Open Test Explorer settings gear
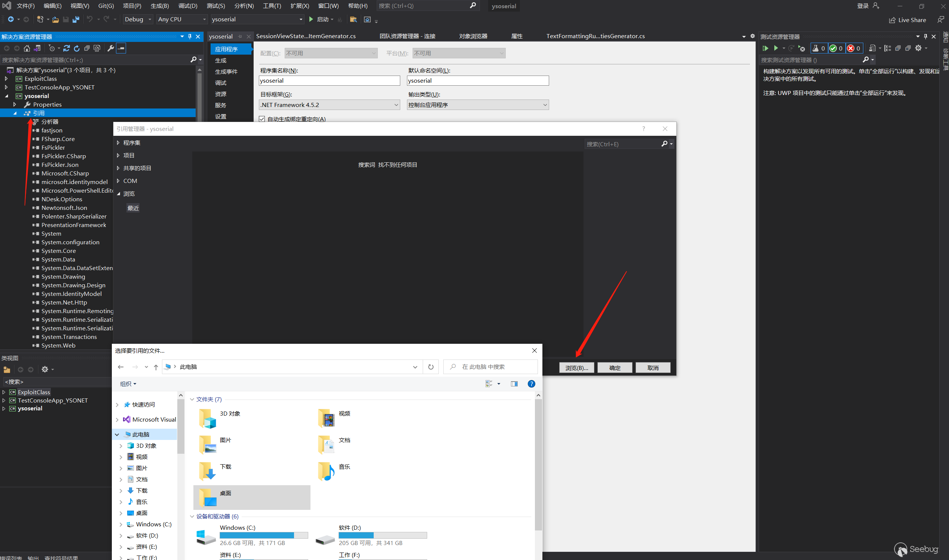This screenshot has width=949, height=560. point(918,48)
